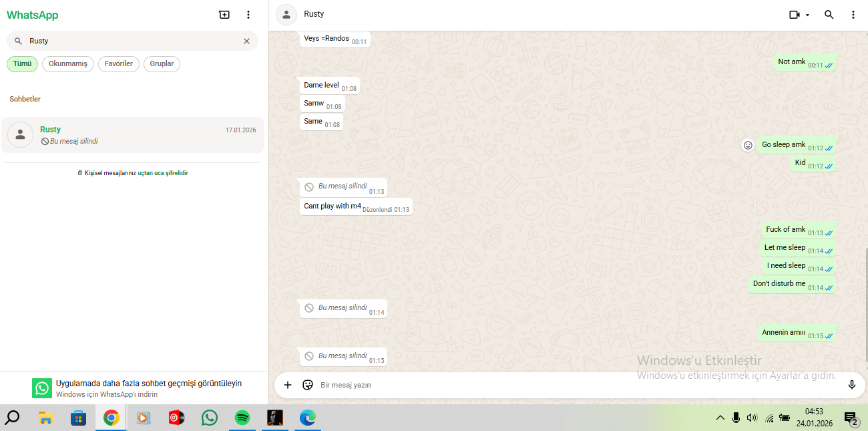Viewport: 868px width, 431px height.
Task: Open the WhatsApp app from the taskbar
Action: (x=210, y=418)
